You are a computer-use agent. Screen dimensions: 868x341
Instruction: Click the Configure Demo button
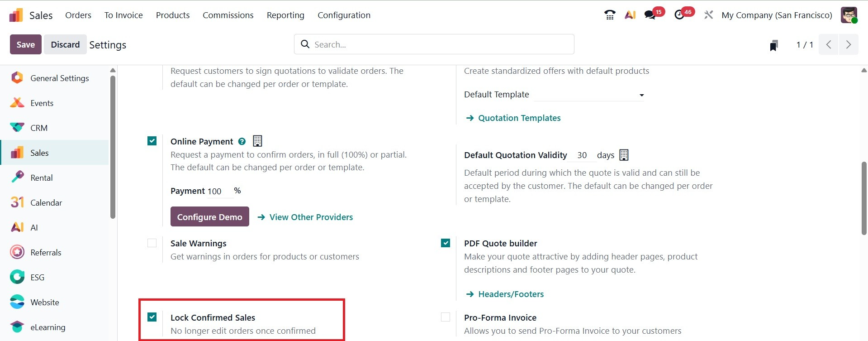pos(209,217)
